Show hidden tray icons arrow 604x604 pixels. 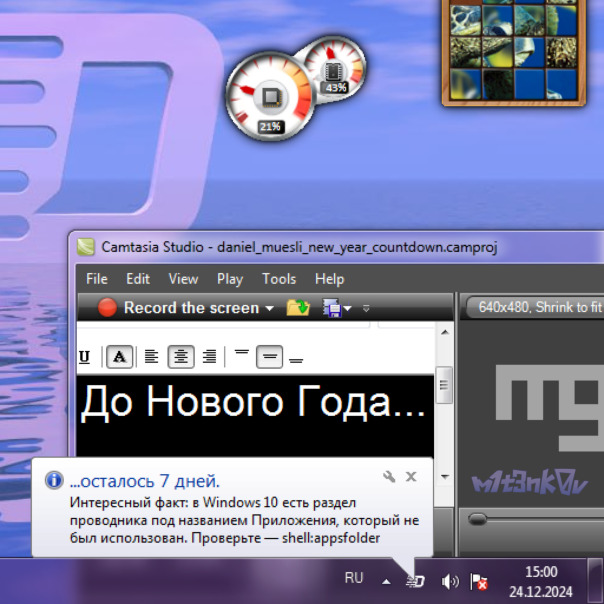(x=386, y=582)
